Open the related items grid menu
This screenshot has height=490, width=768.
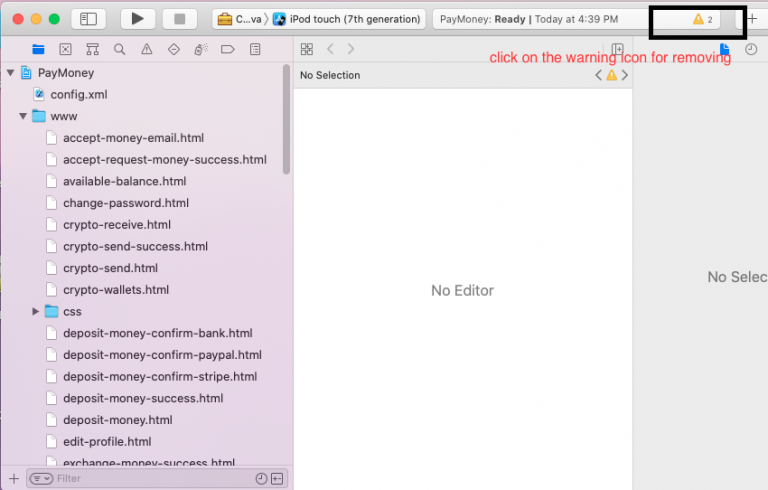(x=307, y=49)
